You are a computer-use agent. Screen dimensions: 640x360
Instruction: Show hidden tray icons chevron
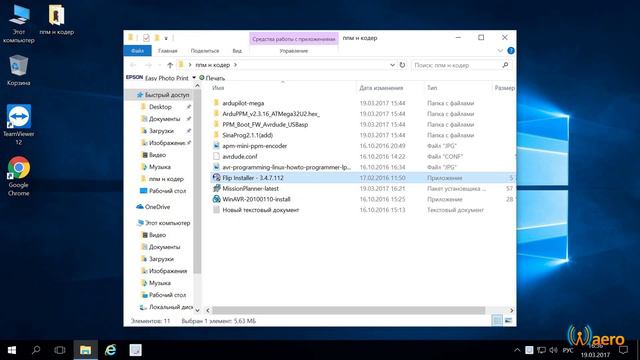click(x=517, y=350)
